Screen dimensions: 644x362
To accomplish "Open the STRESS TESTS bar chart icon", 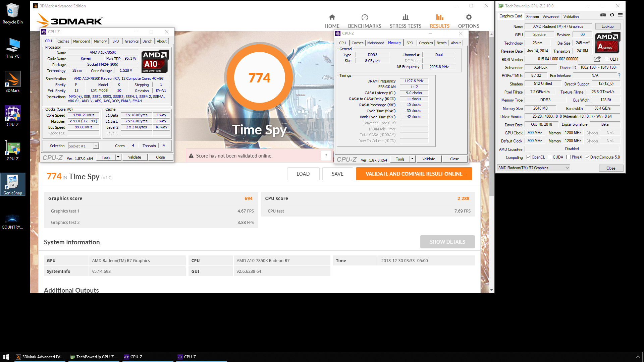I will click(x=406, y=17).
